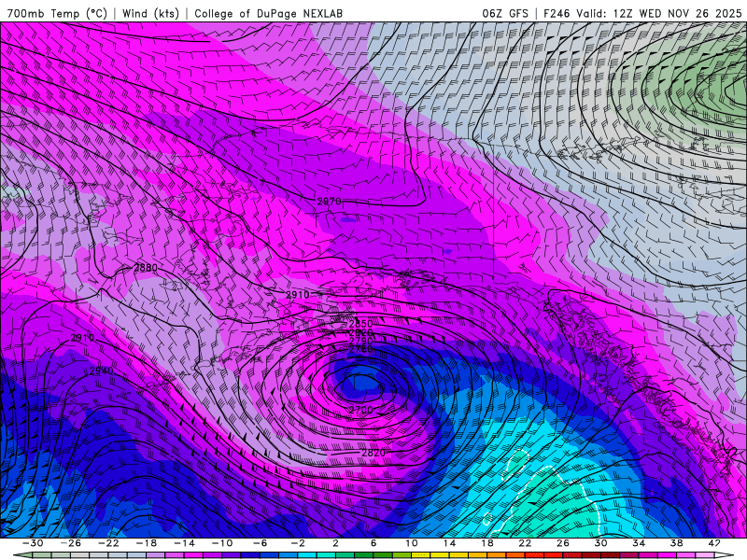Click the -10 value on the temperature scale
Image resolution: width=747 pixels, height=560 pixels.
[222, 543]
